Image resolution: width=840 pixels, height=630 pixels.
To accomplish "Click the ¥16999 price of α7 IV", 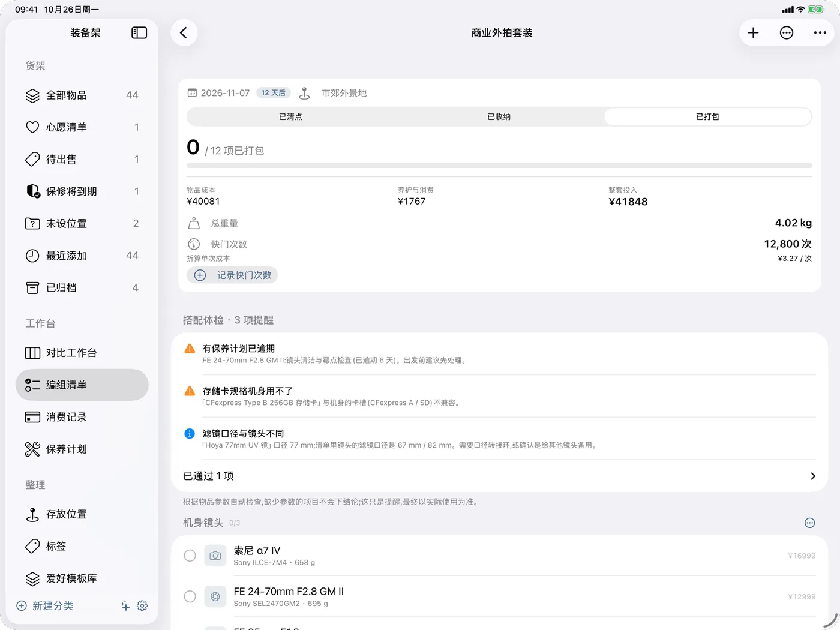I will 802,556.
